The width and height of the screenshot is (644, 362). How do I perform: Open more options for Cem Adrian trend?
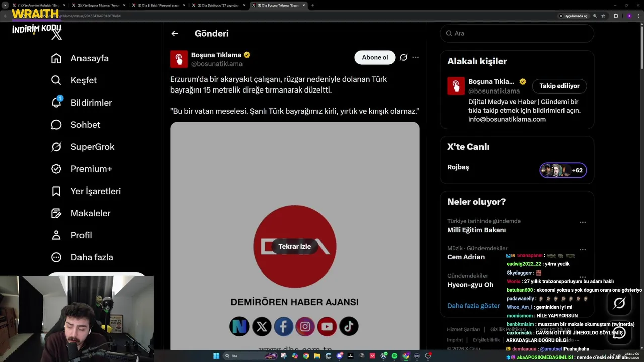[x=583, y=249]
